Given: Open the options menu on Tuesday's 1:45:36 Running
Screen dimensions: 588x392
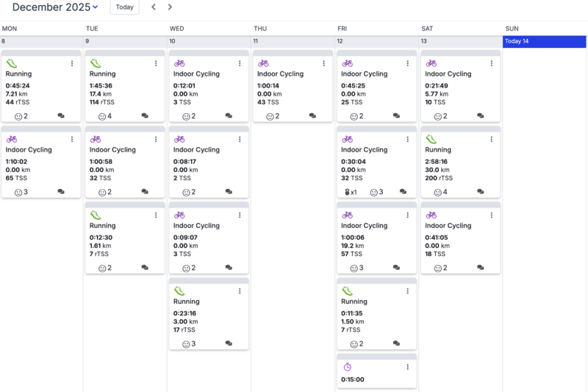Looking at the screenshot, I should click(156, 63).
